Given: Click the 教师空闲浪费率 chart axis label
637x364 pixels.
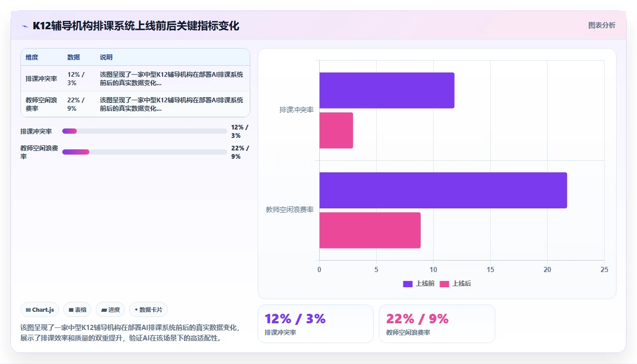Looking at the screenshot, I should point(289,210).
